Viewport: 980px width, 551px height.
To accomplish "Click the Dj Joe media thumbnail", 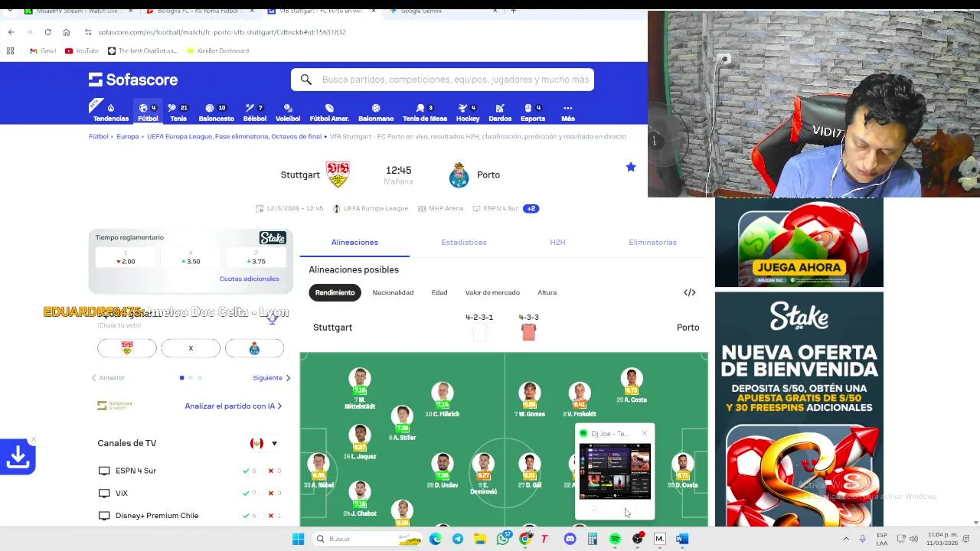I will click(x=615, y=472).
